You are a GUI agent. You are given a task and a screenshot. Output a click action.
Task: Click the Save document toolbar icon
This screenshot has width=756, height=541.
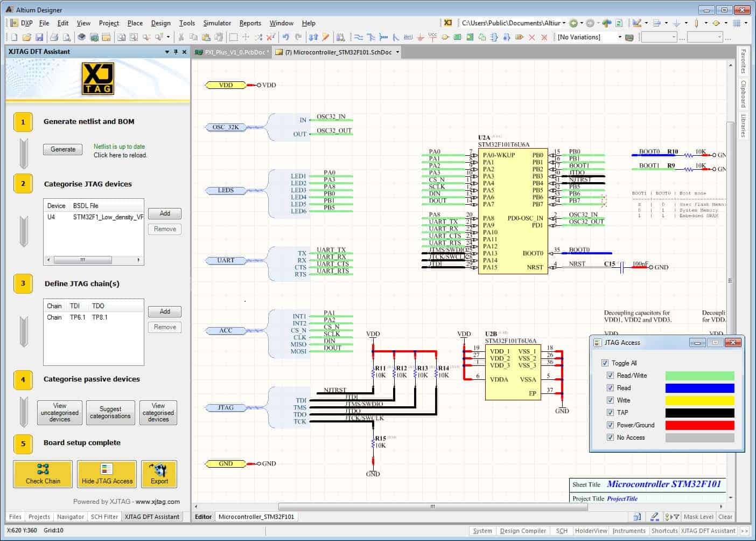pos(39,37)
